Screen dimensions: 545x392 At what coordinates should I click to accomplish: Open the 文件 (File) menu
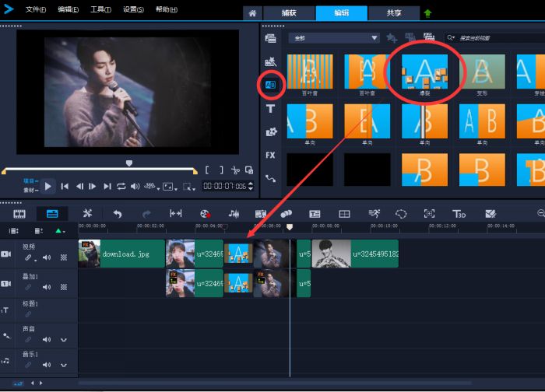point(36,10)
